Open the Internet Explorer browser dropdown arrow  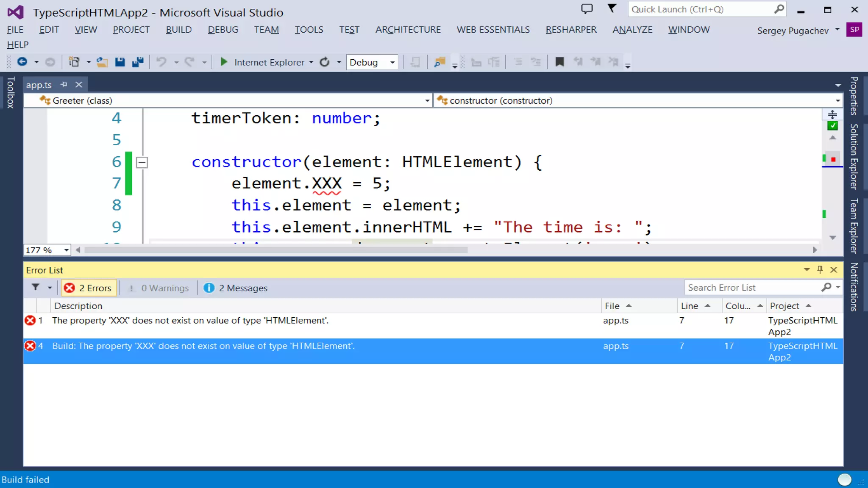coord(311,62)
